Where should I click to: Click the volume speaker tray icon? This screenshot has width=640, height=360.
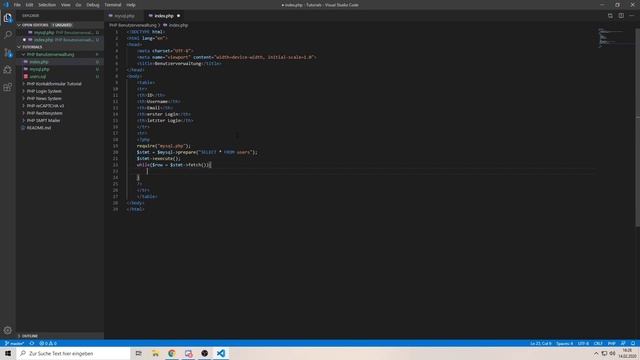point(612,353)
